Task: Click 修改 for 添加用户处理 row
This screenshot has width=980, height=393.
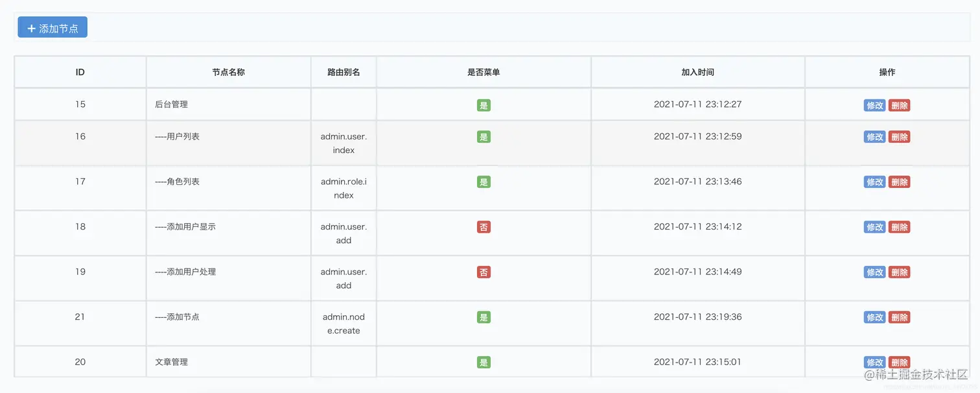Action: tap(874, 272)
